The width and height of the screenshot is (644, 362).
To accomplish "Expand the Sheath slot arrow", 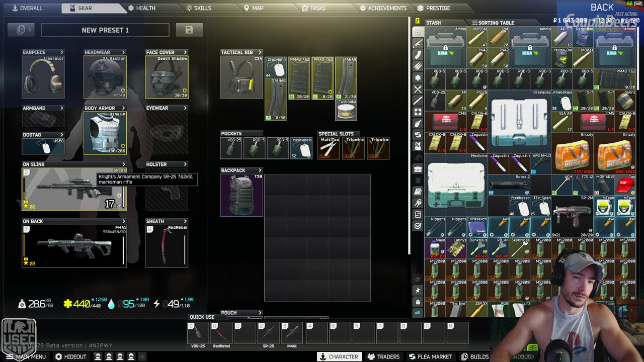I will pyautogui.click(x=185, y=221).
